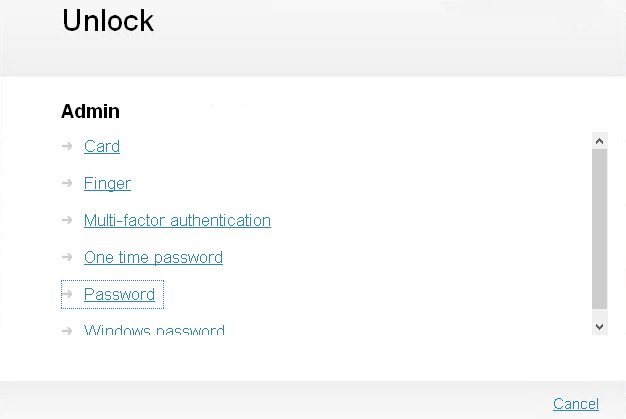Click the scrollbar up arrow
The width and height of the screenshot is (626, 419).
tap(599, 141)
